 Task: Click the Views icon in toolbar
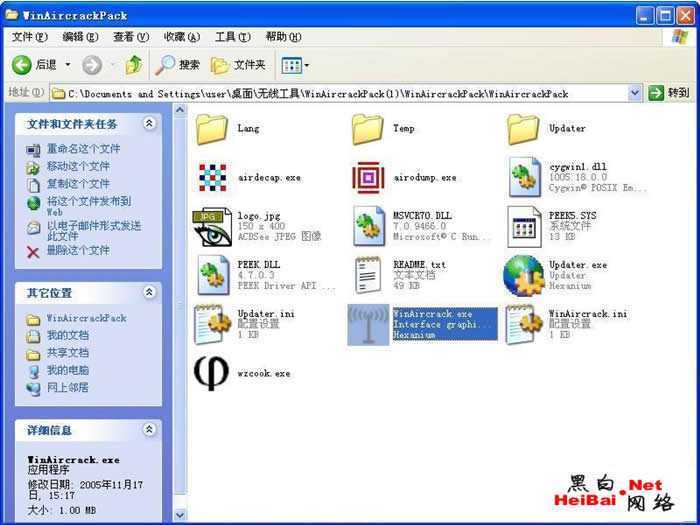click(292, 66)
